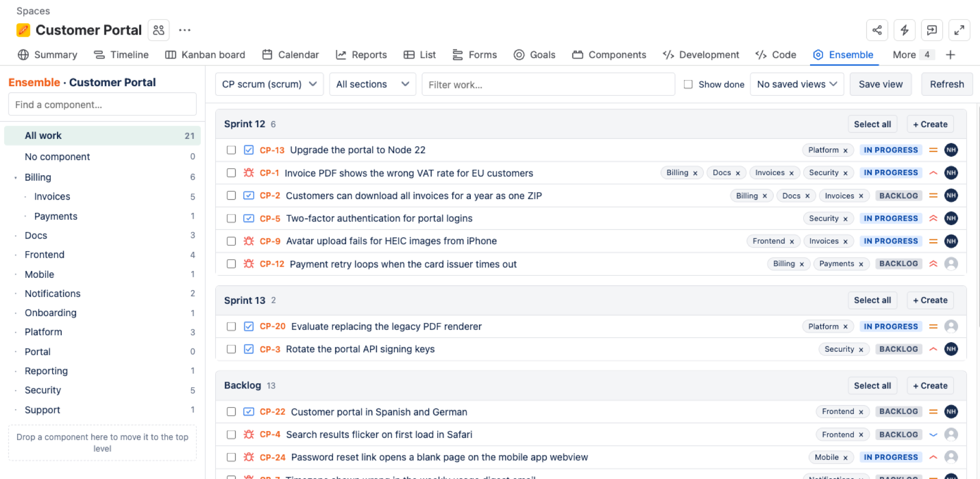Click the bug type icon for CP-1
980x479 pixels.
coord(249,173)
